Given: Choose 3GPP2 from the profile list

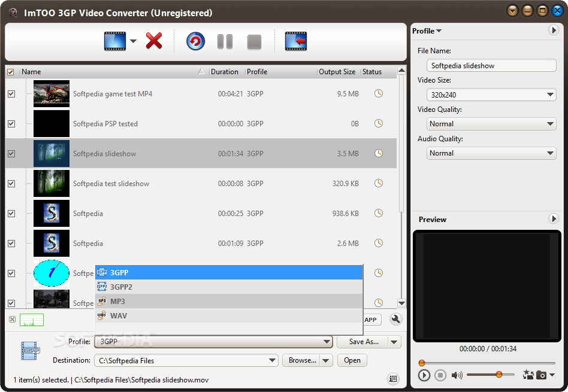Looking at the screenshot, I should tap(229, 287).
